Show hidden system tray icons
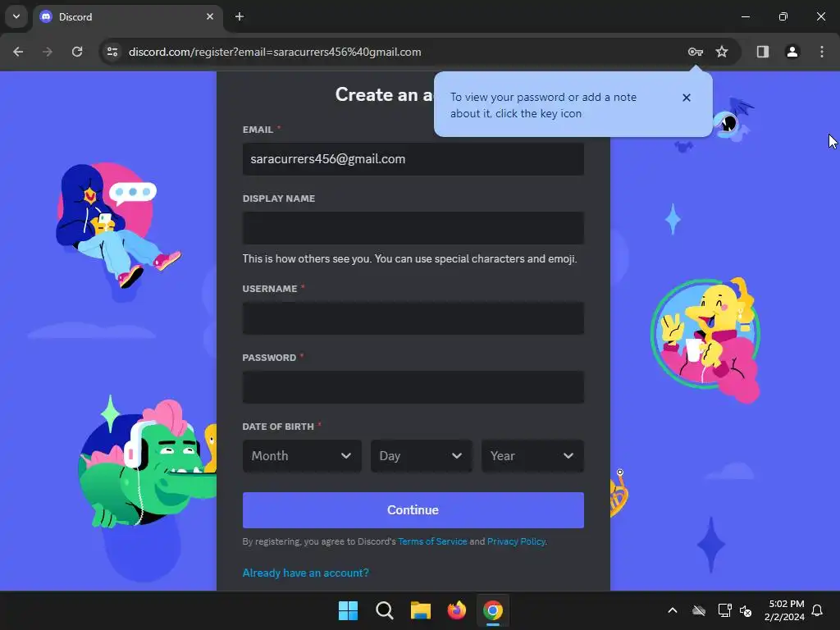Image resolution: width=840 pixels, height=630 pixels. pos(673,610)
